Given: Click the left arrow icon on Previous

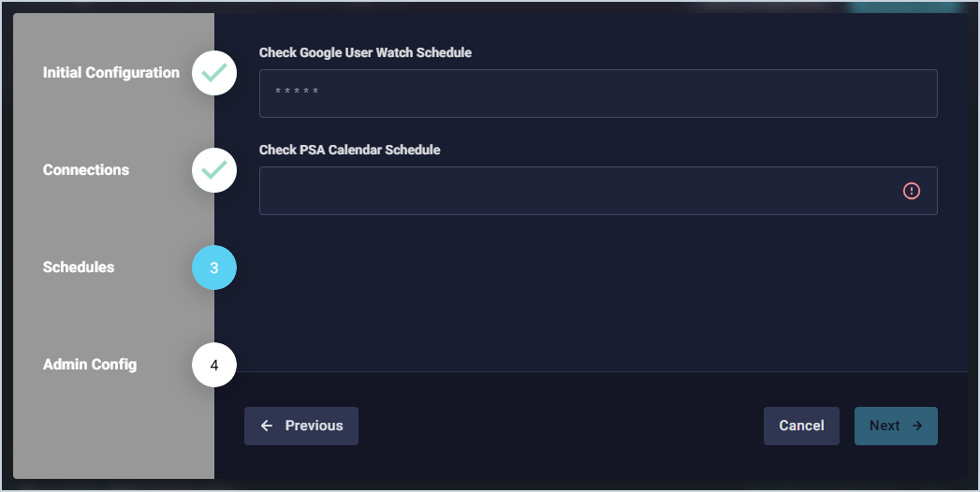Looking at the screenshot, I should click(x=267, y=426).
